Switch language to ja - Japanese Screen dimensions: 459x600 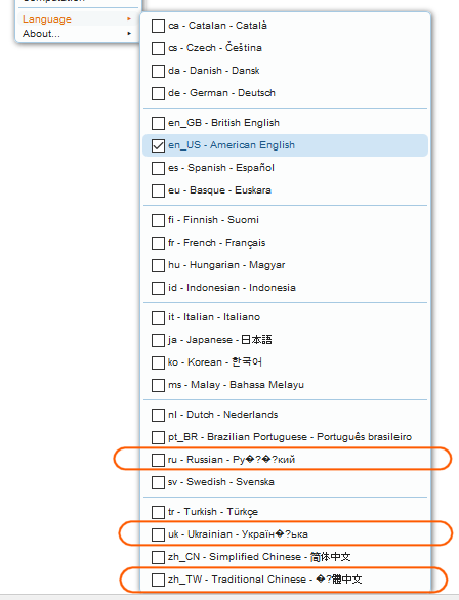[x=285, y=340]
